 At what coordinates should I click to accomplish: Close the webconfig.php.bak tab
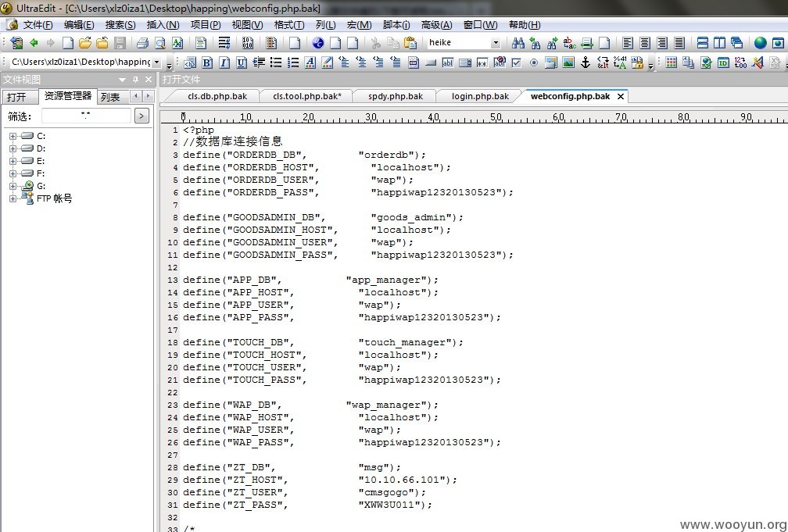pyautogui.click(x=621, y=96)
